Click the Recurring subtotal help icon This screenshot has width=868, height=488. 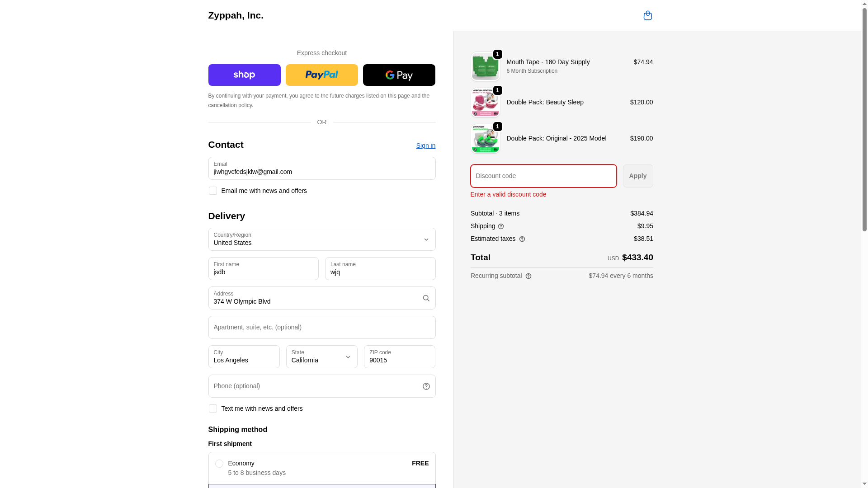pos(528,276)
